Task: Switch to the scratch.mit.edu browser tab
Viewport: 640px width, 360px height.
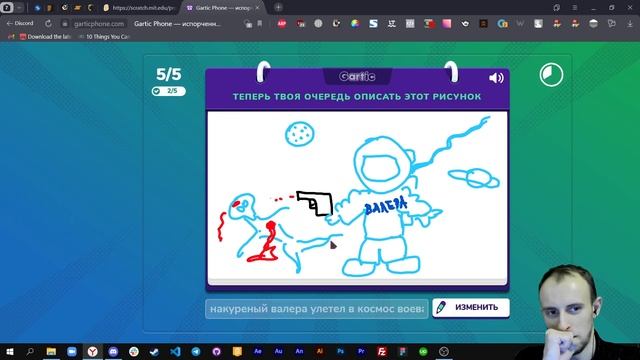Action: point(139,8)
